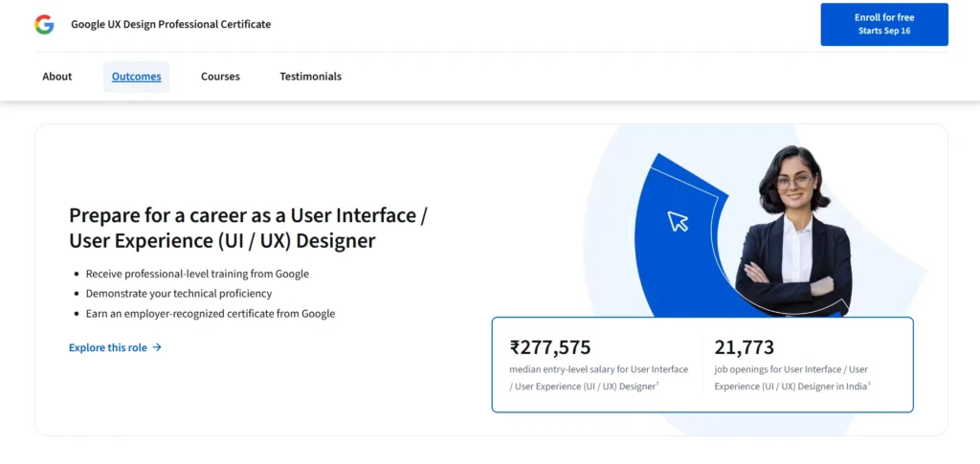Image resolution: width=980 pixels, height=464 pixels.
Task: Go to the Testimonials tab
Action: (x=310, y=77)
